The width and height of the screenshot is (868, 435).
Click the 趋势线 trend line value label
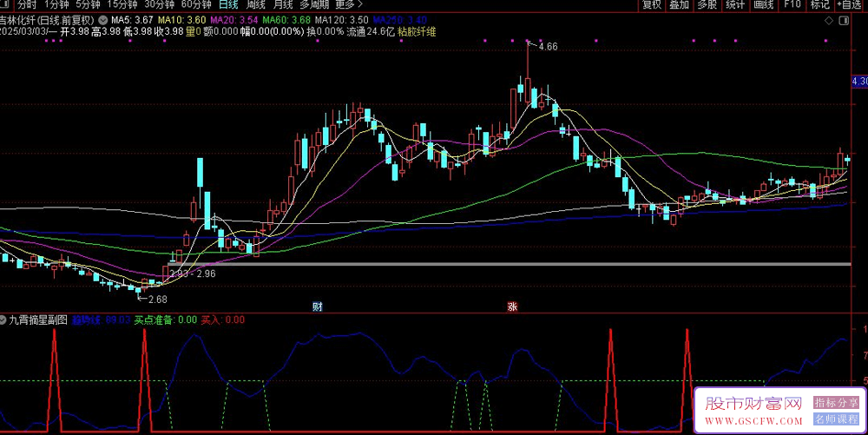pos(101,320)
